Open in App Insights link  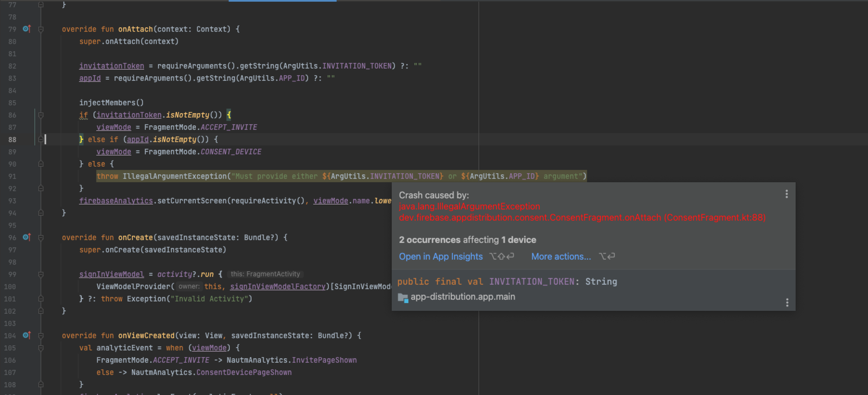tap(440, 256)
